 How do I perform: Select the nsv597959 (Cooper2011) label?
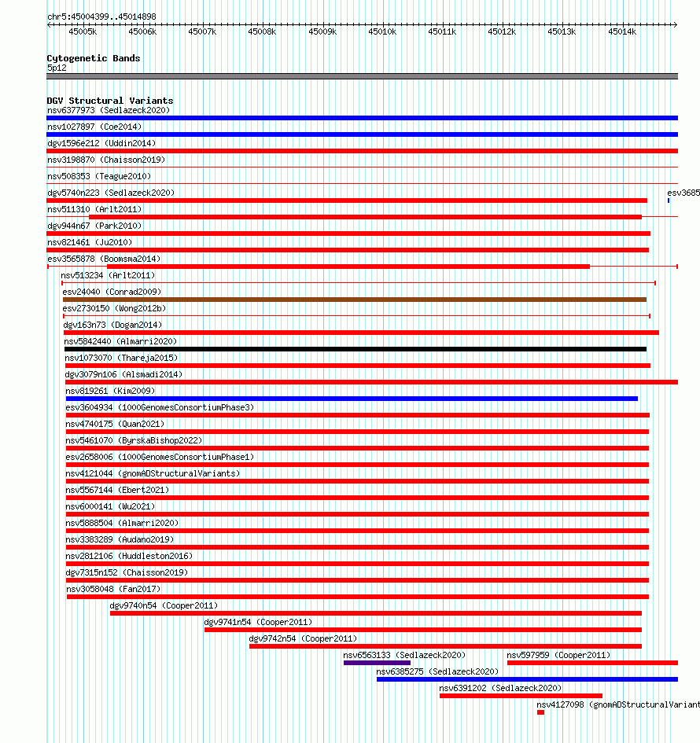[558, 656]
